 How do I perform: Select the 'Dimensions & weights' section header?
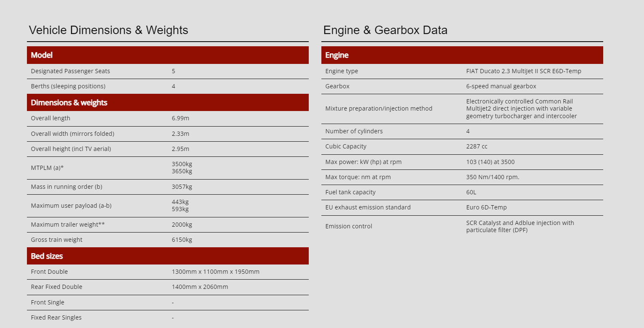click(x=168, y=103)
